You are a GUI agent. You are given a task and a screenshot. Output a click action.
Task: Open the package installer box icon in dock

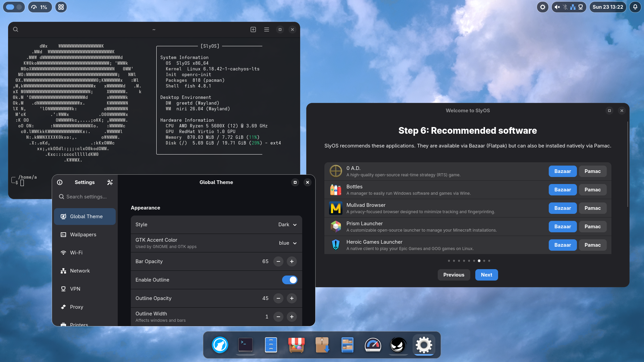click(x=322, y=345)
